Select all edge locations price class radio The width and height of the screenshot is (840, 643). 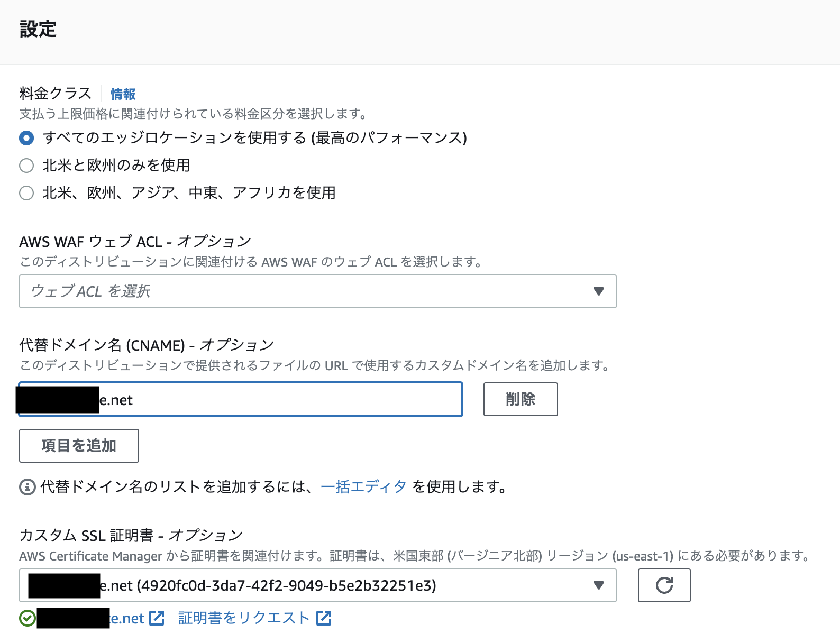point(26,138)
